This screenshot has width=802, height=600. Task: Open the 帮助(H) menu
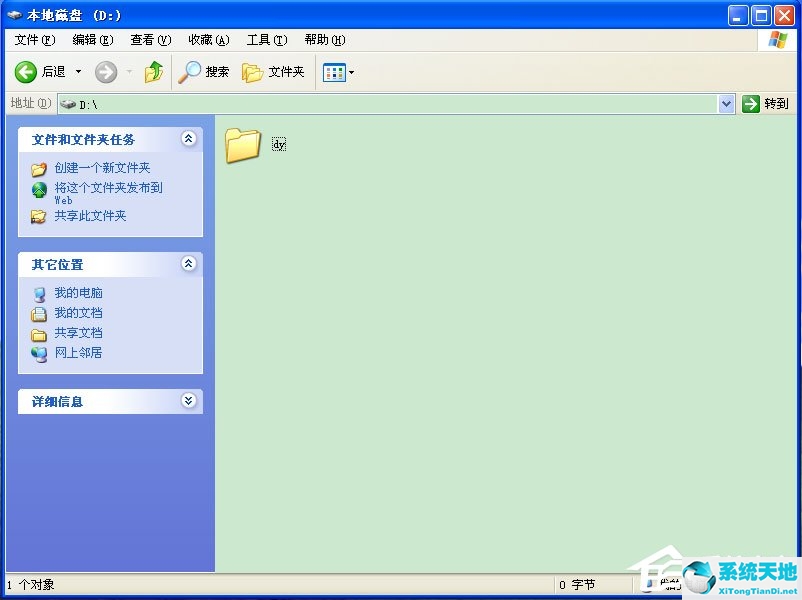[x=324, y=40]
